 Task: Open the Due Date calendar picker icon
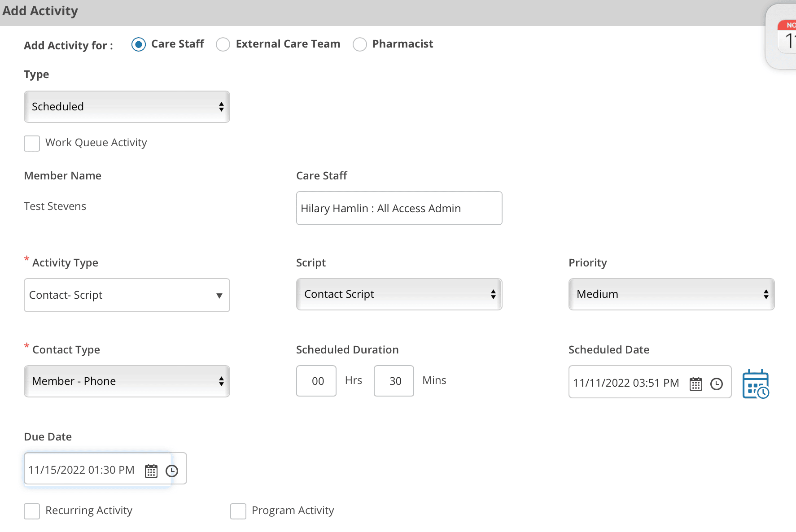tap(151, 471)
